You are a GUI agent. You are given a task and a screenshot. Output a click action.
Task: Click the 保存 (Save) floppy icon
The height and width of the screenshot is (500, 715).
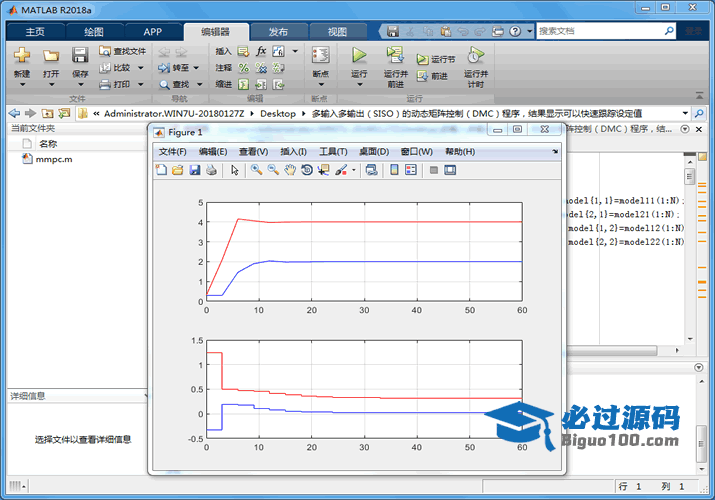click(x=80, y=56)
